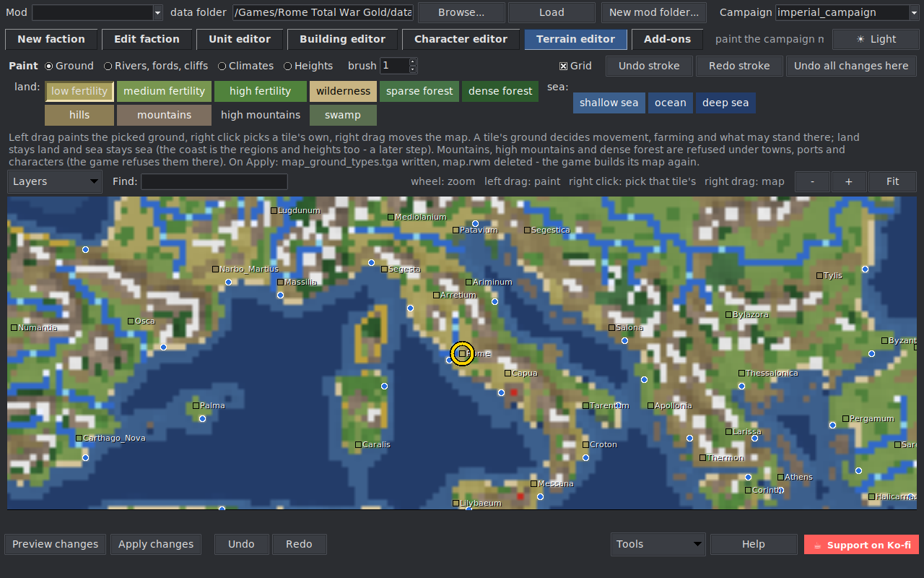Screen dimensions: 924x578
Task: Click the Apollonia settlement marker
Action: pyautogui.click(x=650, y=405)
